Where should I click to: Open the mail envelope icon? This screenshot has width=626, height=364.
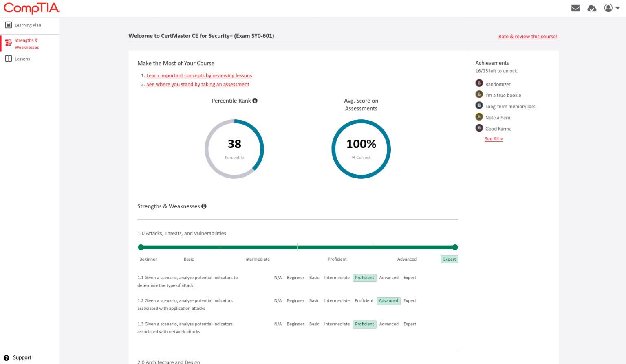click(575, 8)
